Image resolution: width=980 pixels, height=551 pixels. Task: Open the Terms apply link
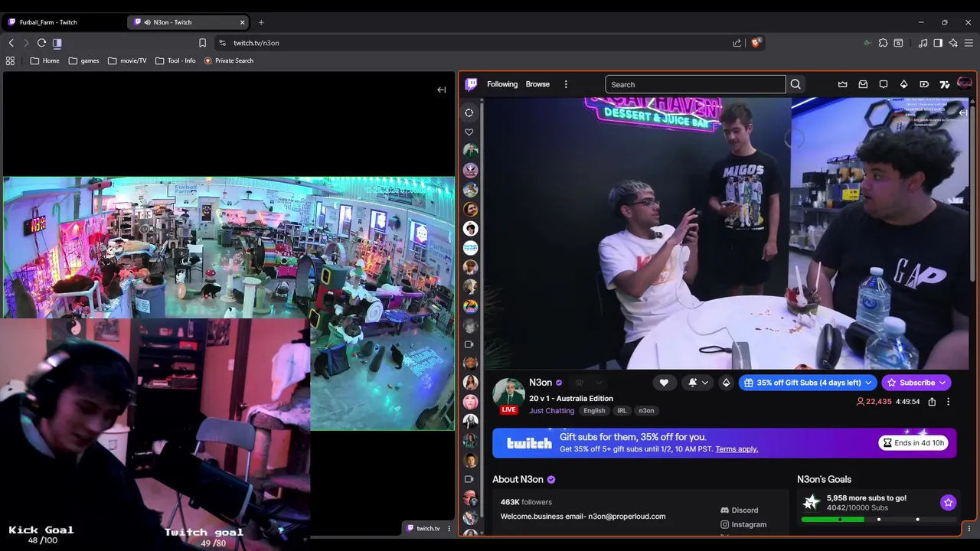(x=737, y=449)
